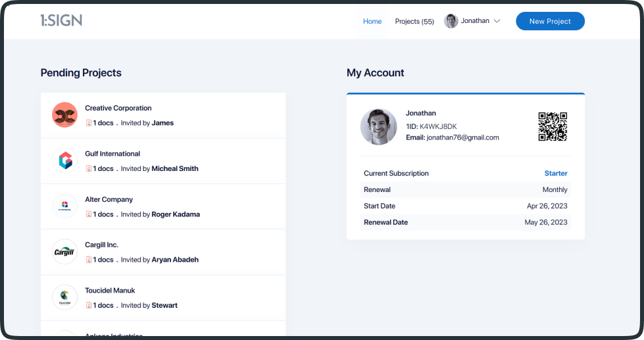Open the Gulf International project title
644x340 pixels.
(x=112, y=154)
